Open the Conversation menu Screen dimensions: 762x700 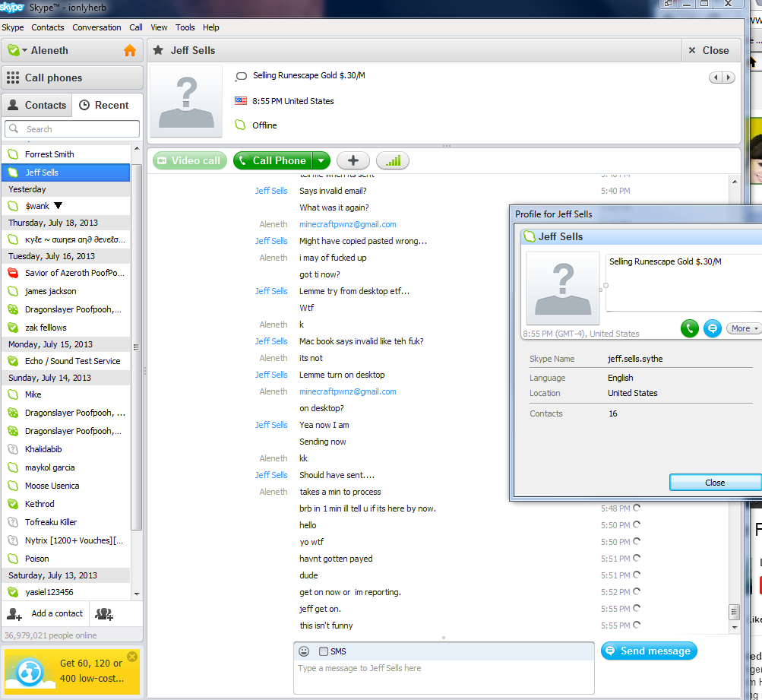(96, 27)
